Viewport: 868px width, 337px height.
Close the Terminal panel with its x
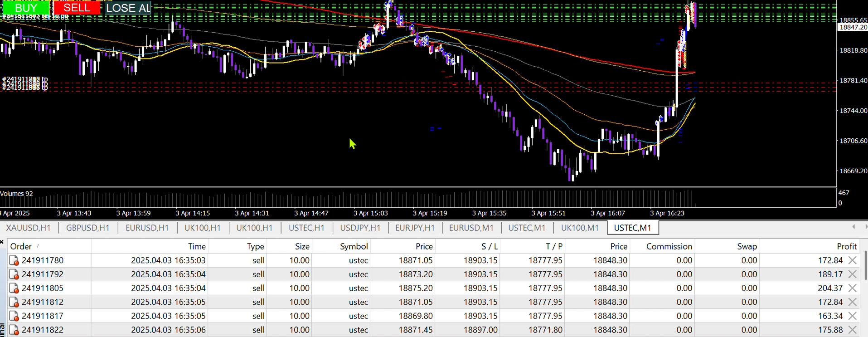[x=2, y=242]
